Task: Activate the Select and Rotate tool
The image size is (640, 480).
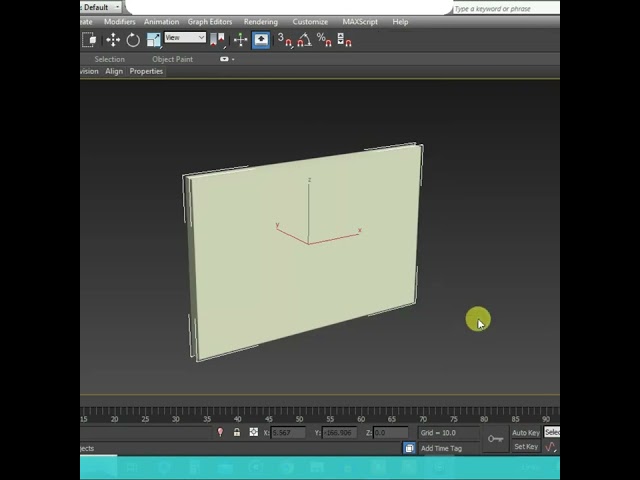Action: pos(133,40)
